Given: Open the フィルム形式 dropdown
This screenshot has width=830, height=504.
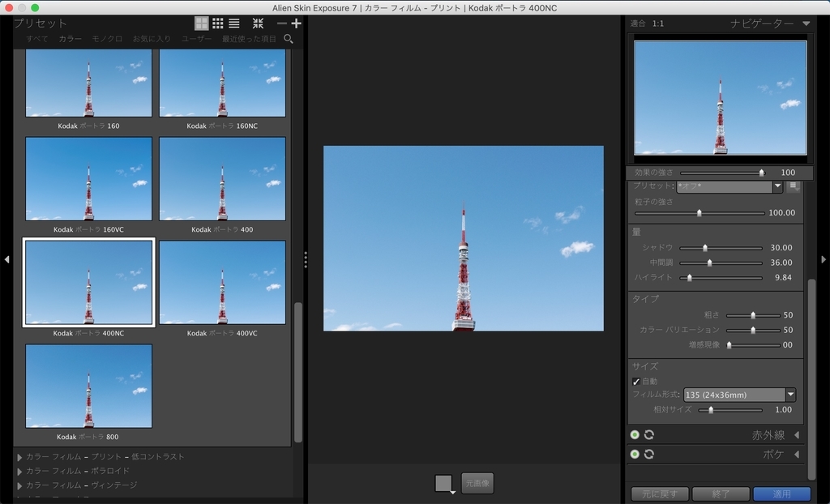Looking at the screenshot, I should [x=739, y=395].
